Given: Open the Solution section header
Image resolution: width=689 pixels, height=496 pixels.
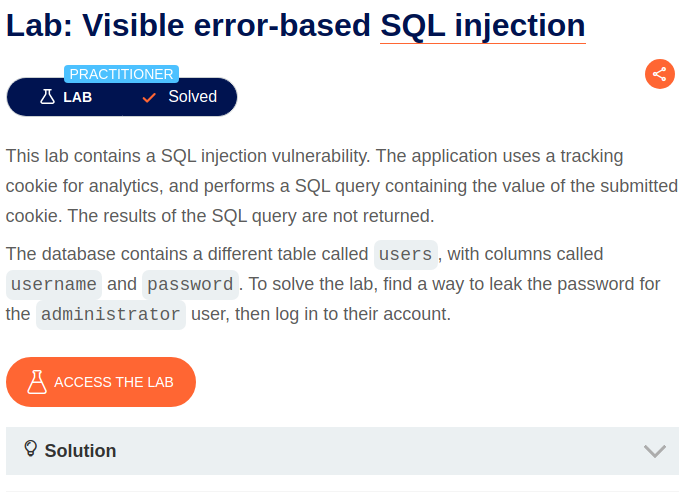Looking at the screenshot, I should [342, 451].
